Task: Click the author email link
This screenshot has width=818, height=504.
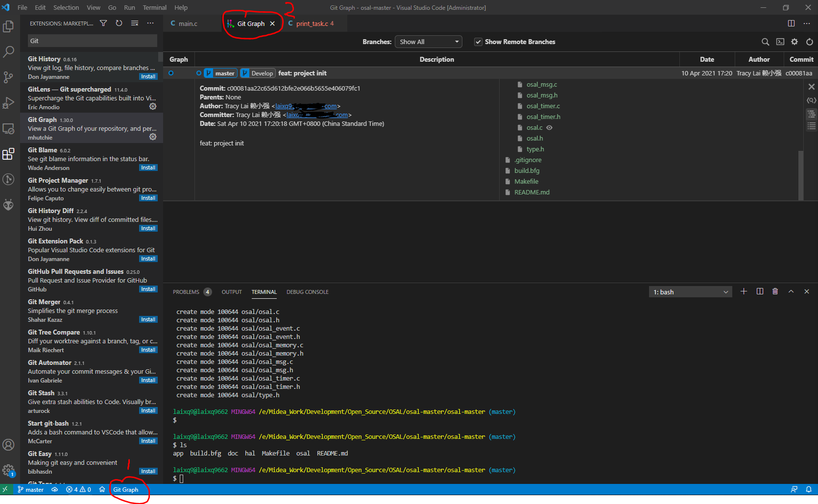Action: point(306,106)
